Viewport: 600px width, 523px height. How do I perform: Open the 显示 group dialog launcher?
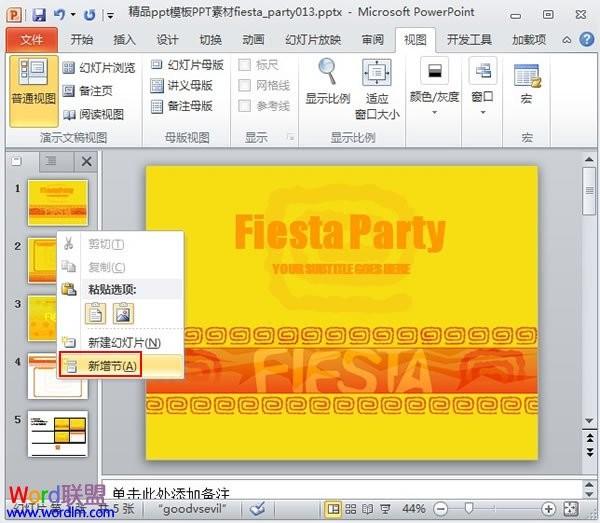(291, 137)
